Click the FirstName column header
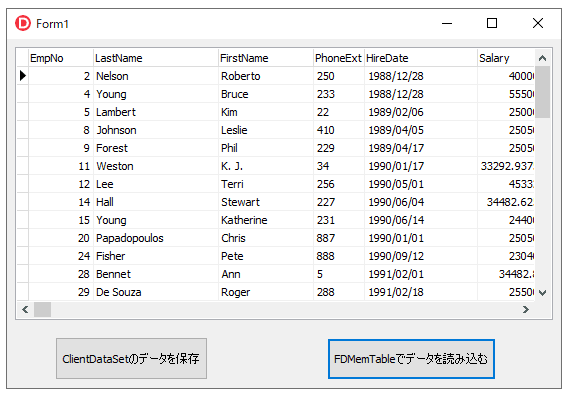Image resolution: width=568 pixels, height=394 pixels. tap(266, 58)
